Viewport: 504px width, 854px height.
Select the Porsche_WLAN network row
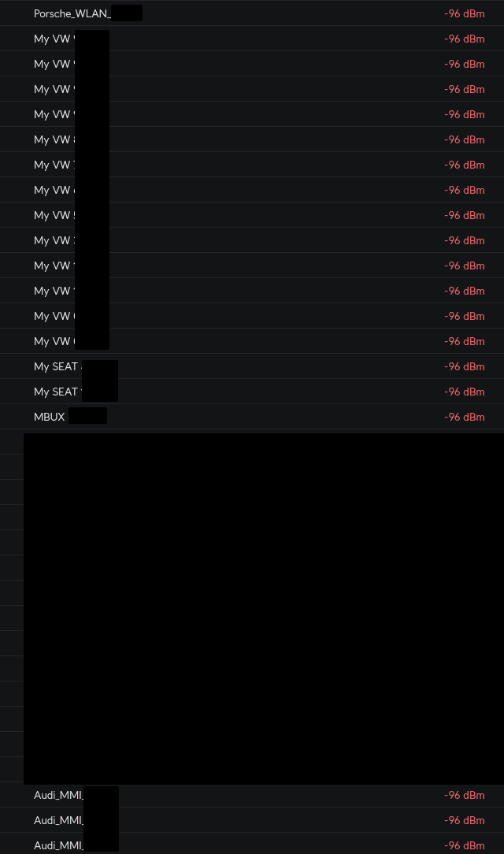(72, 13)
